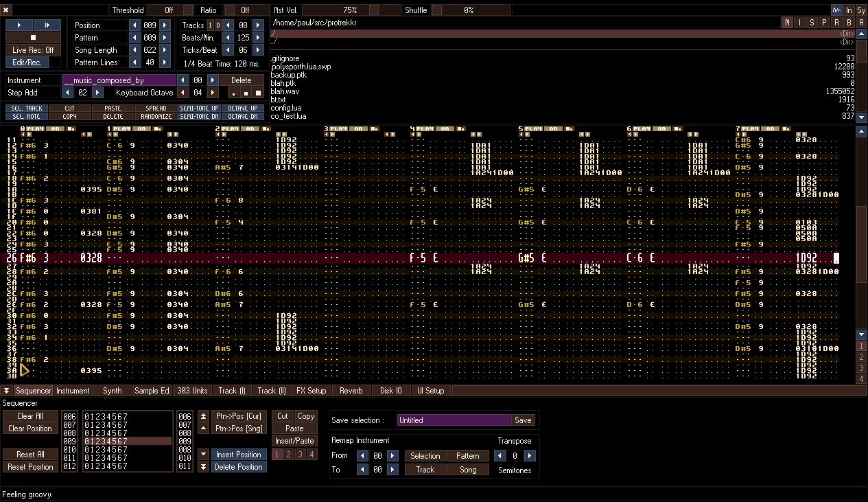Switch to the Instrument tab
868x502 pixels.
click(x=73, y=391)
